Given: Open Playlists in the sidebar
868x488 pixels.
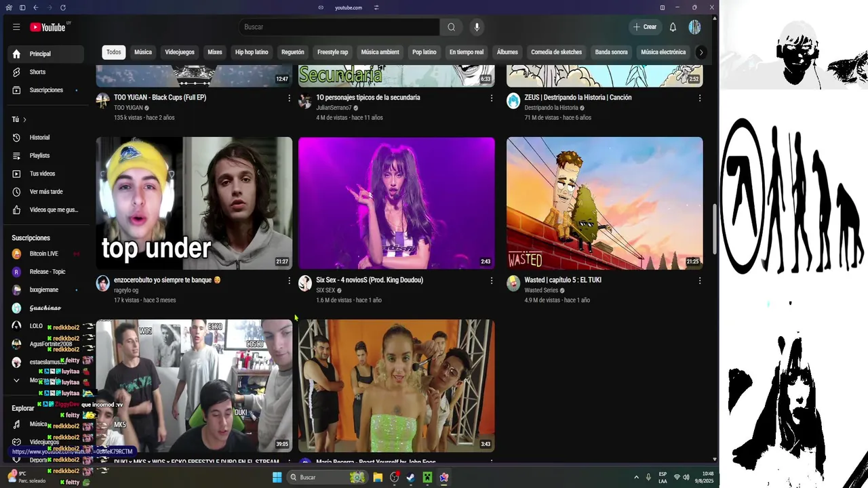Looking at the screenshot, I should [46, 156].
